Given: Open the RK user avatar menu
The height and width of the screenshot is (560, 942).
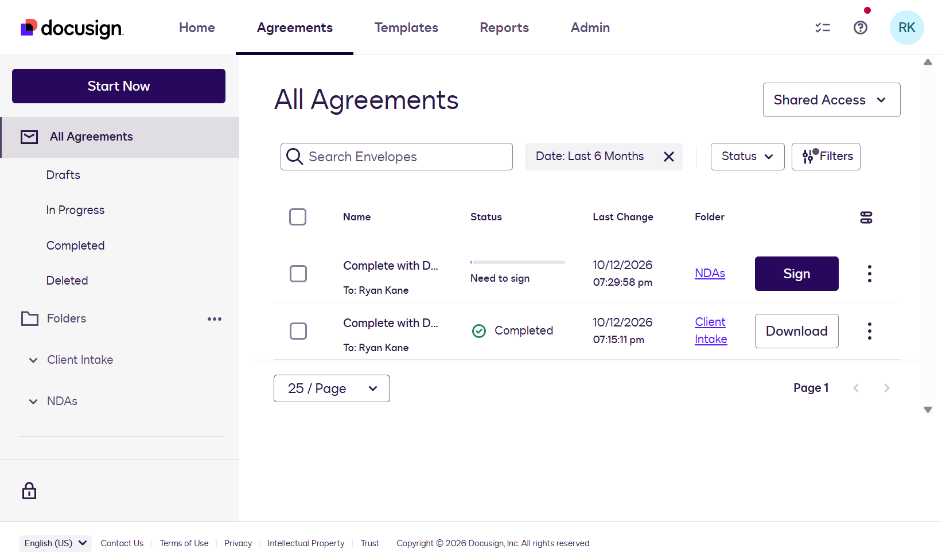Looking at the screenshot, I should [x=907, y=28].
